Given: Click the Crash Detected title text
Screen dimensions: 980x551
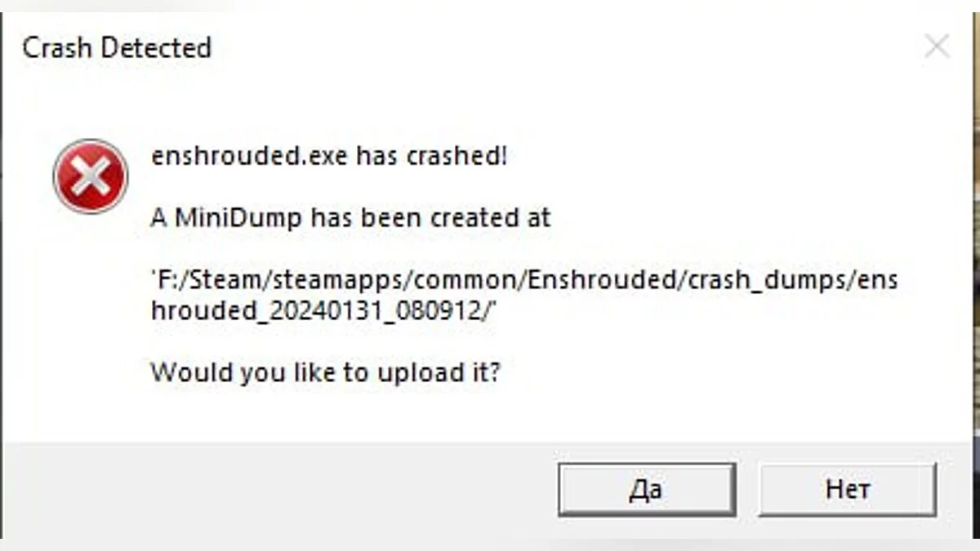Looking at the screenshot, I should [117, 47].
